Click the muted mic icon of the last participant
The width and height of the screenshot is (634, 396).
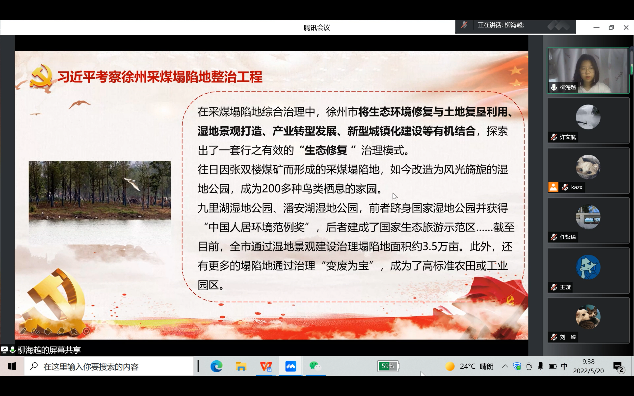coord(554,337)
